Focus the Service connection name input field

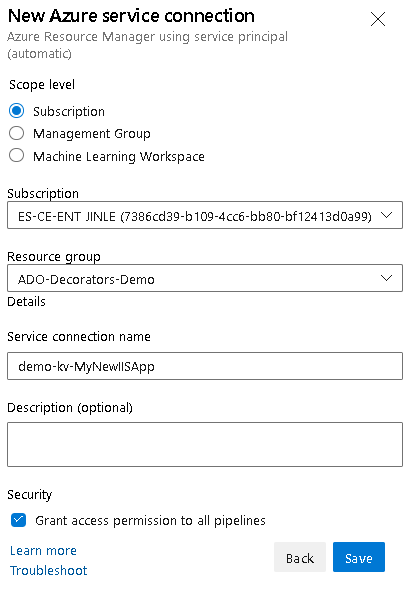205,366
